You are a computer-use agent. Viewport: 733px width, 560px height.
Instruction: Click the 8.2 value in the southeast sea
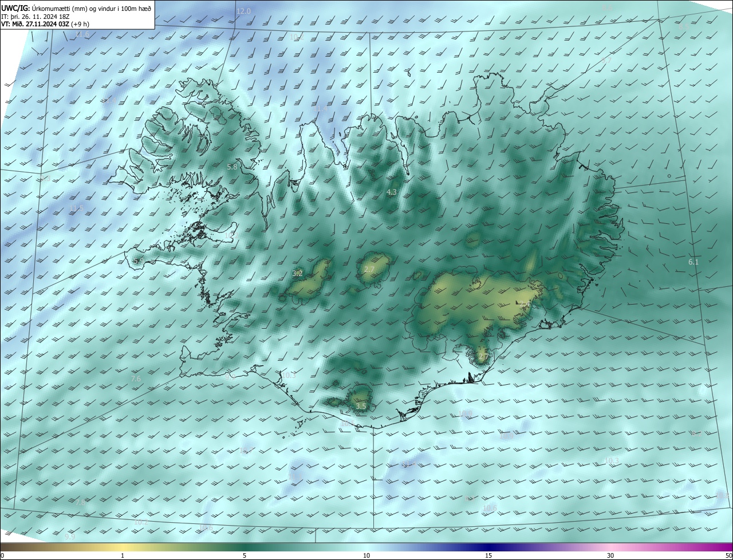tap(697, 434)
